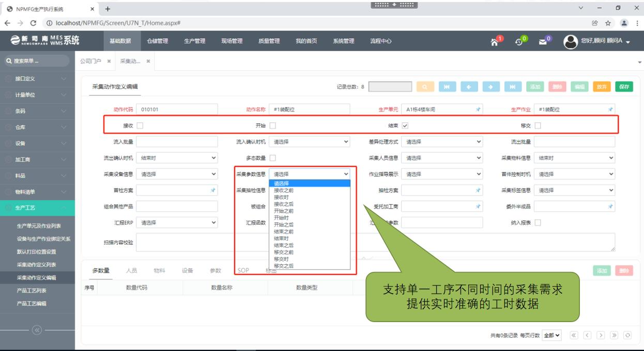Click the pin icon in the 生产单元 field

[478, 109]
